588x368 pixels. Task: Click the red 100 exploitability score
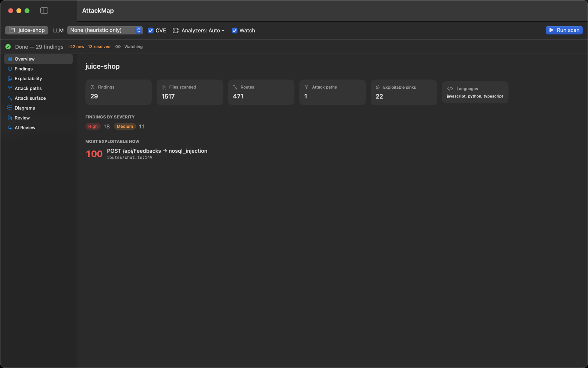click(x=94, y=154)
